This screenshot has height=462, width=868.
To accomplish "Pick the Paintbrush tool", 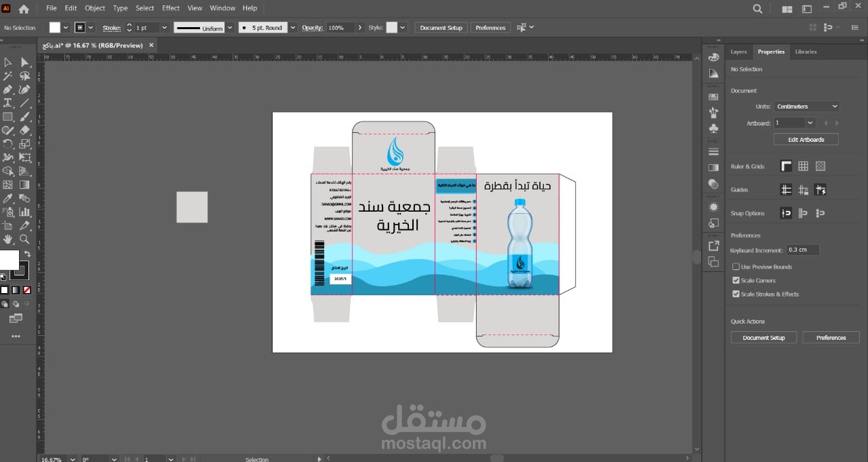I will click(x=24, y=117).
